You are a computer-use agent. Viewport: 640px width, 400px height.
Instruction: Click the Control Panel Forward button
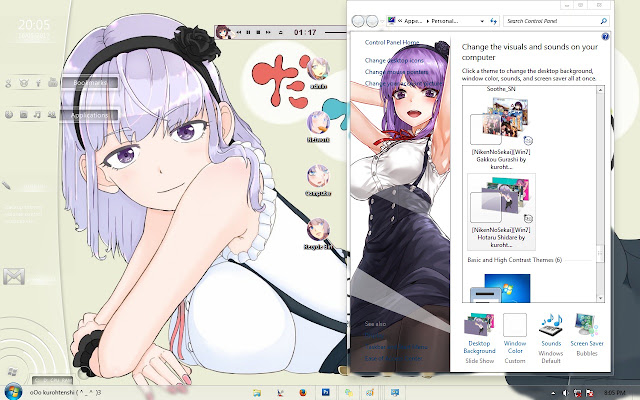point(372,21)
